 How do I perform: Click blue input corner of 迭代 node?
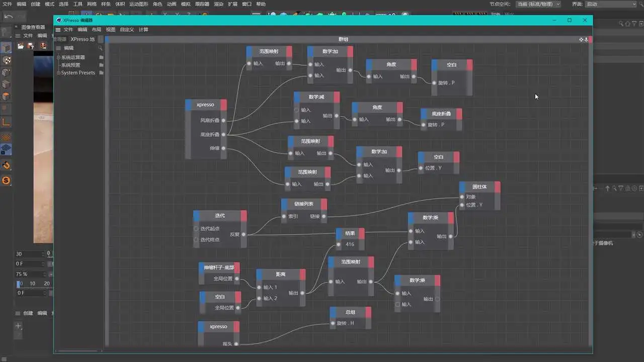[x=196, y=216]
